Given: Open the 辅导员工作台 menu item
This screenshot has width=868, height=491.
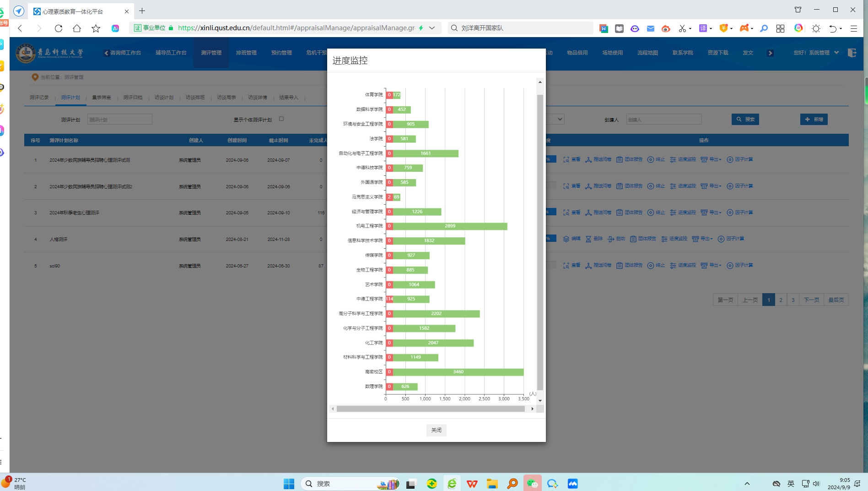Looking at the screenshot, I should coord(171,53).
